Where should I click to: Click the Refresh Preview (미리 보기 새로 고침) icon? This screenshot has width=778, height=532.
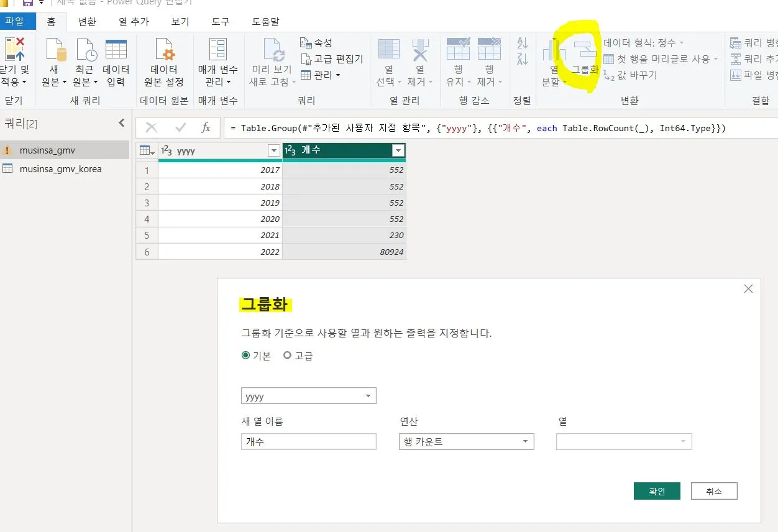273,50
